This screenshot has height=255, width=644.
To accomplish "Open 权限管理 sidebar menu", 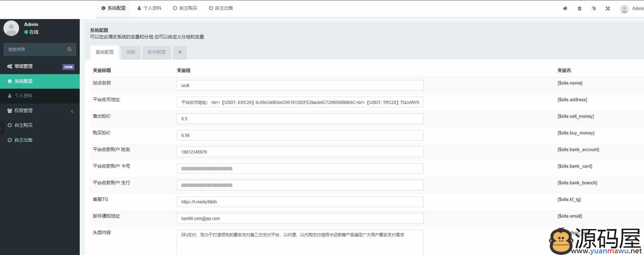I will click(40, 111).
